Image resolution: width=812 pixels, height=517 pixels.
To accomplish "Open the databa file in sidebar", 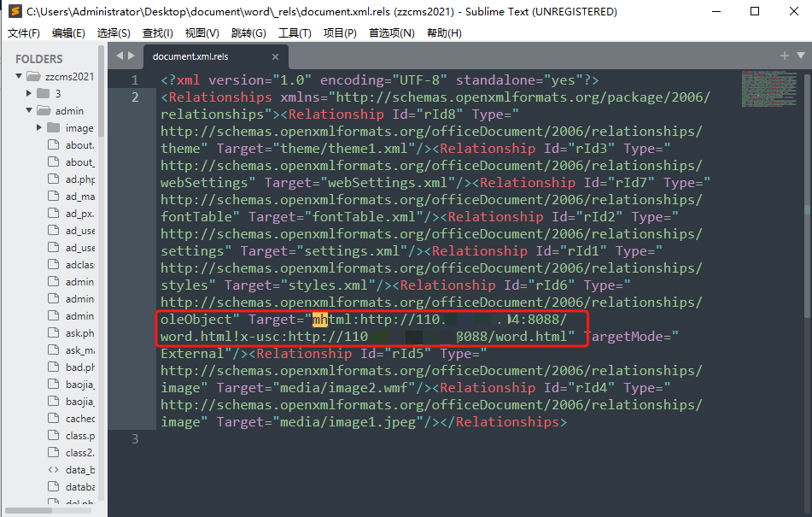I will (x=79, y=487).
